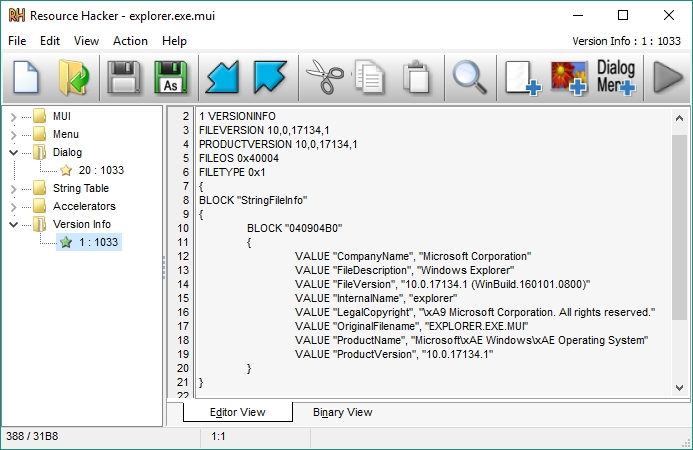Click the LegalCopyright value line
This screenshot has width=693, height=450.
point(475,312)
